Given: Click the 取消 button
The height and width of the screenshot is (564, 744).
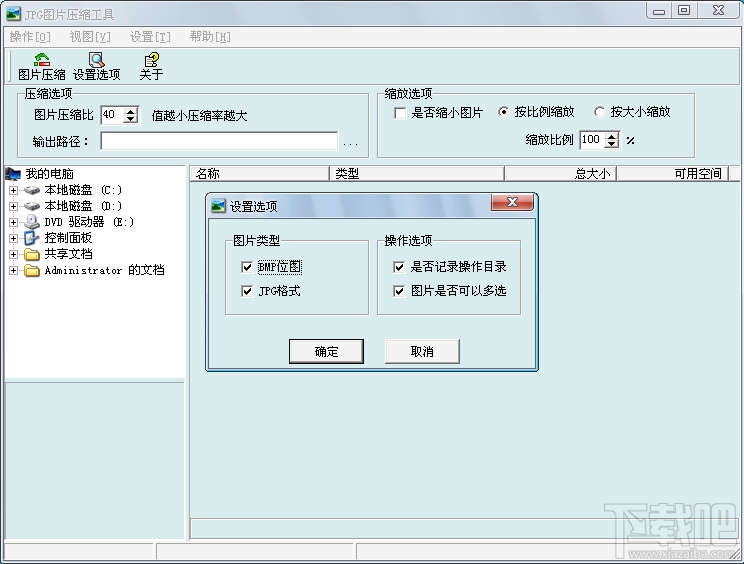Looking at the screenshot, I should tap(422, 351).
